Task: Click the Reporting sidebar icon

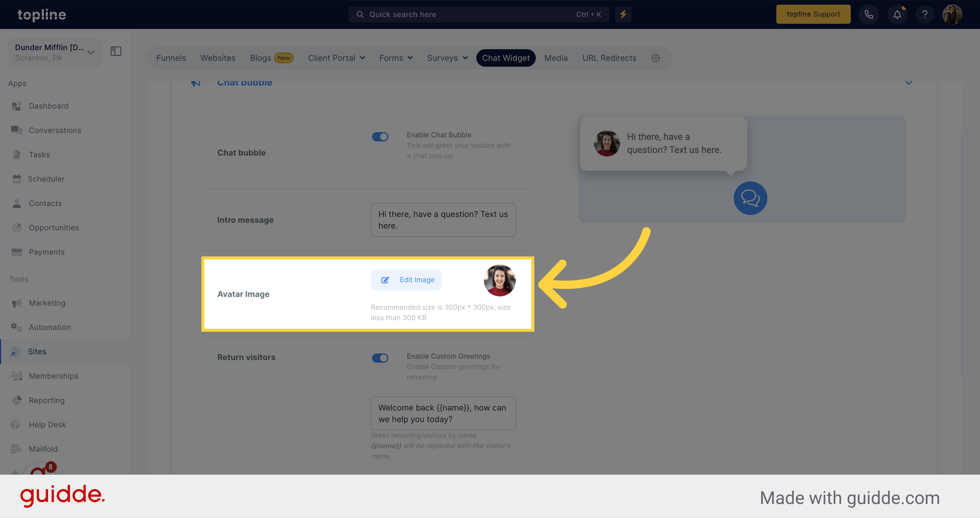Action: click(17, 400)
